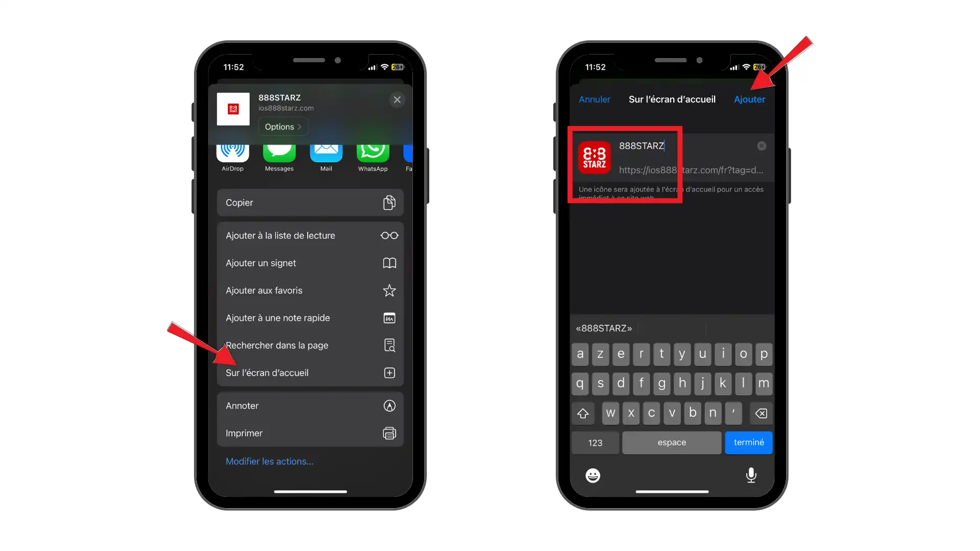Tap Ajouter to confirm home screen shortcut

749,99
